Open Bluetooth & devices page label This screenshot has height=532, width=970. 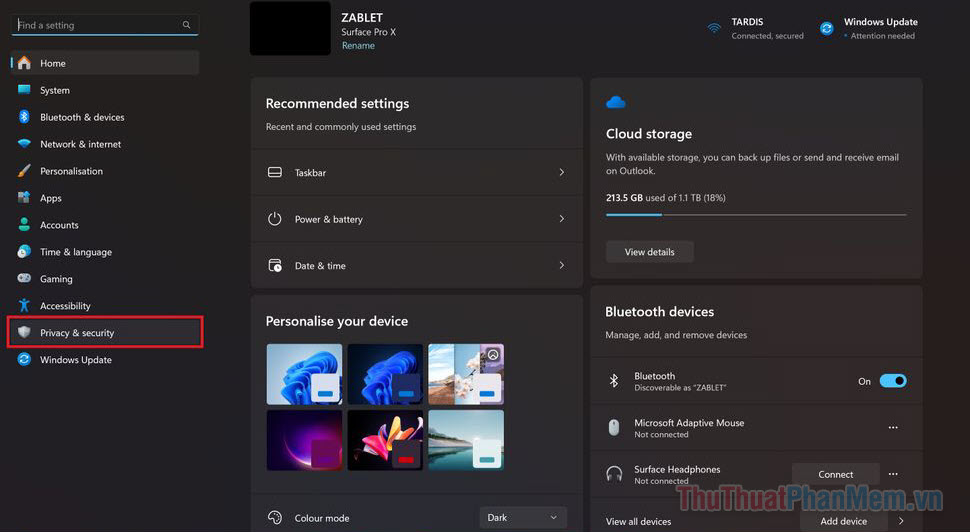[x=82, y=117]
